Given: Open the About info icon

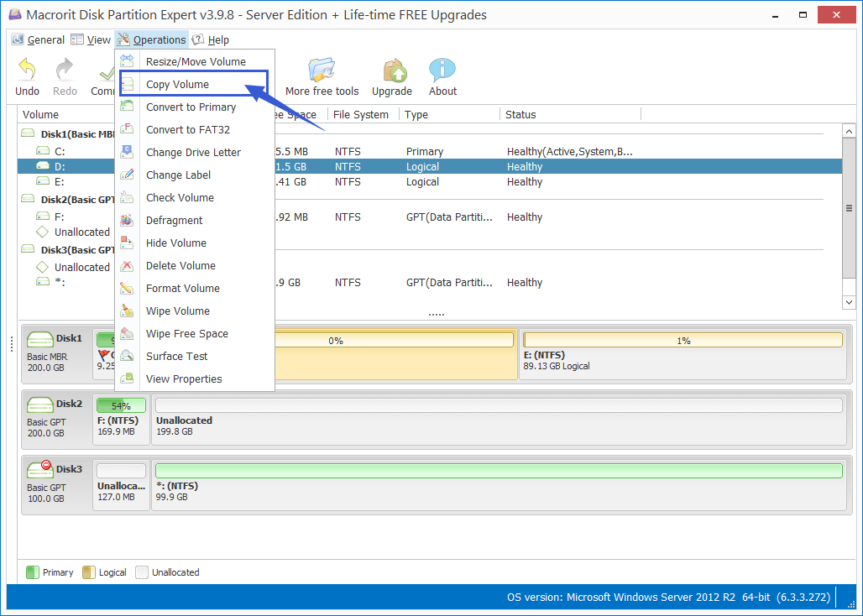Looking at the screenshot, I should (x=442, y=70).
